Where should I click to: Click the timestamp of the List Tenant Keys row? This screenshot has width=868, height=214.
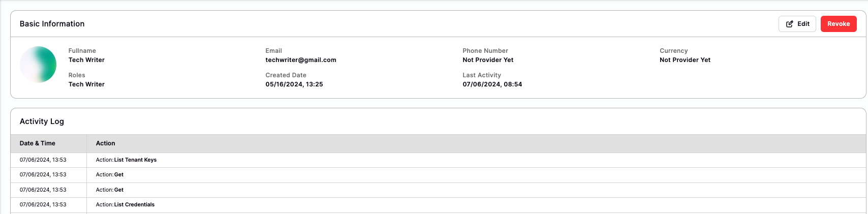pyautogui.click(x=43, y=160)
